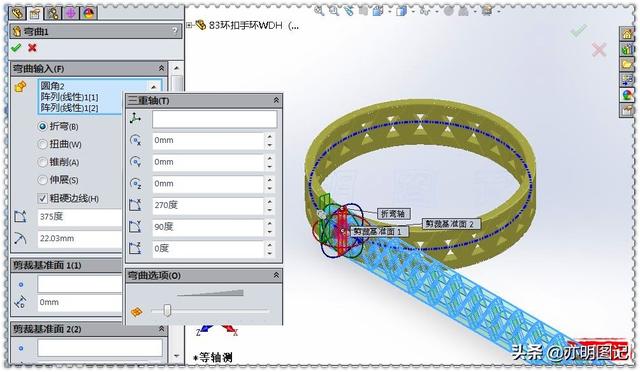
Task: Select 阵列(线性)1[1] in the bodies list
Action: point(69,97)
